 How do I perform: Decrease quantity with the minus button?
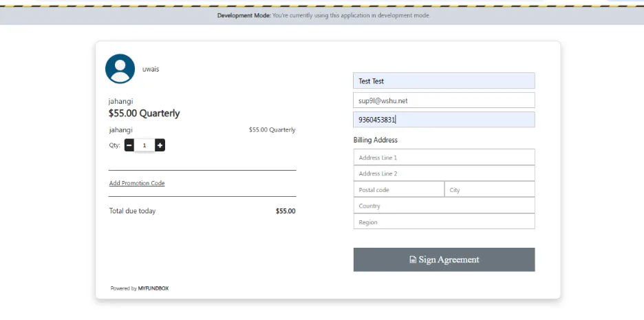(129, 145)
